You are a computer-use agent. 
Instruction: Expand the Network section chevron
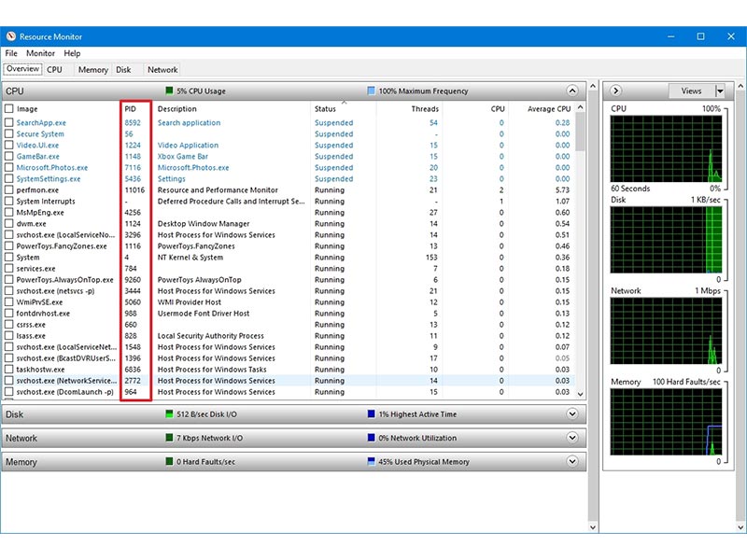click(x=572, y=438)
